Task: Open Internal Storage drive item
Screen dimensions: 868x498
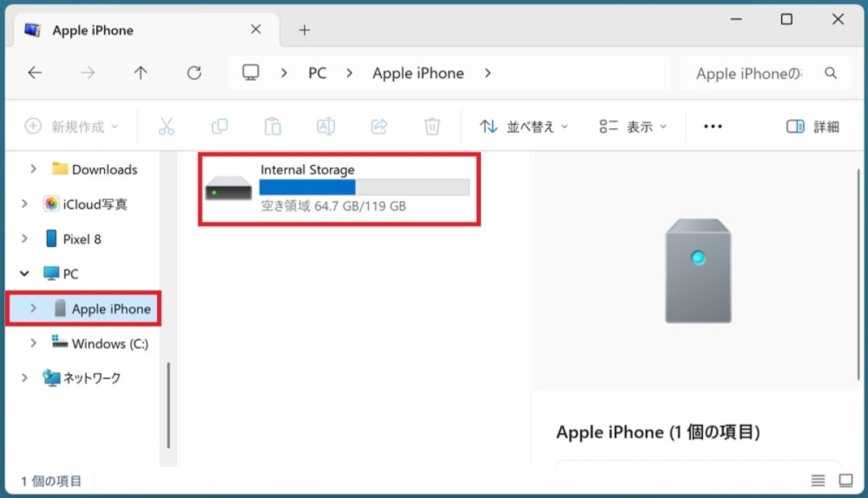Action: (x=338, y=188)
